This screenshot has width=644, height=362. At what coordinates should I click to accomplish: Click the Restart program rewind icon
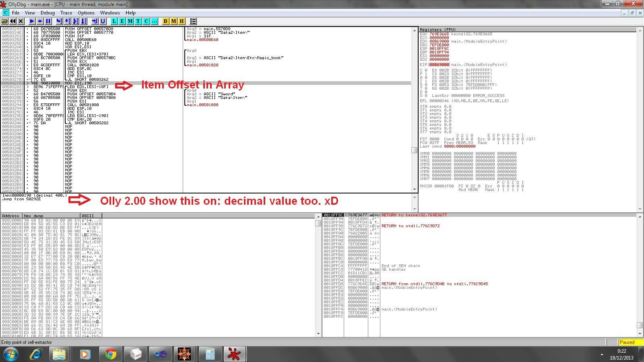click(13, 21)
